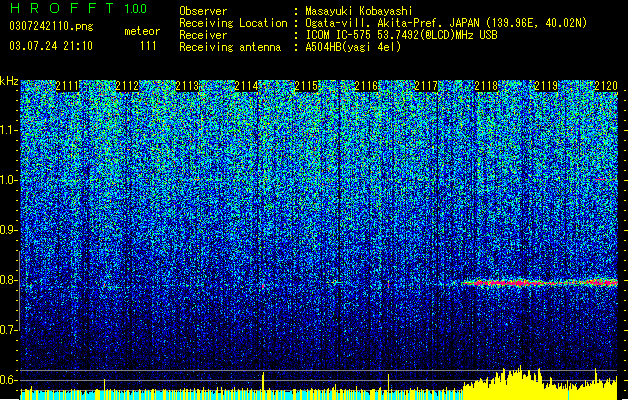Click the 0.8 kHz axis label
This screenshot has height=400, width=629.
(x=9, y=280)
